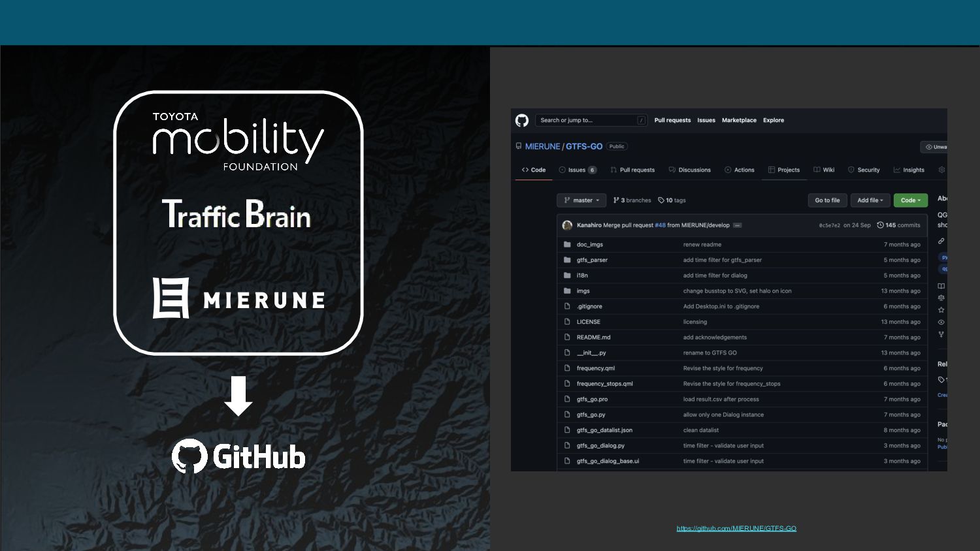Switch to the Insights tab
980x551 pixels.
point(909,170)
